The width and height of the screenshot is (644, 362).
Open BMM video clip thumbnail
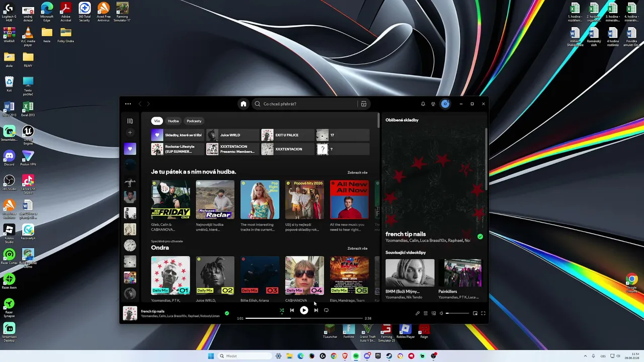point(410,273)
